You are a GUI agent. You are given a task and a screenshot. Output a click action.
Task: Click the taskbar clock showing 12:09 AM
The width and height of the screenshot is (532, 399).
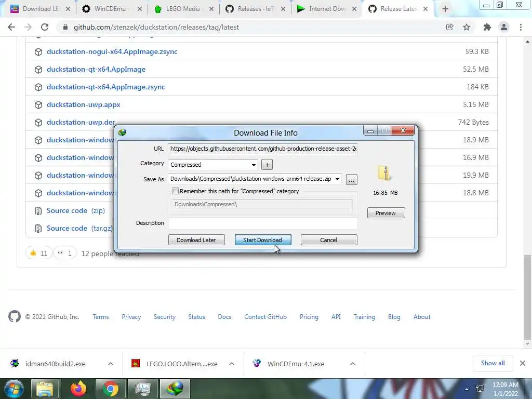505,389
